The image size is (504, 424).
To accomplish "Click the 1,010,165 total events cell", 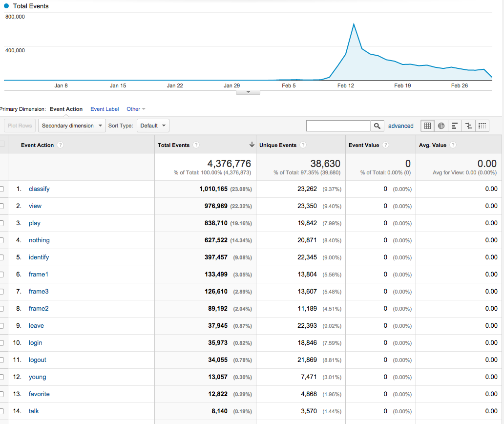I will point(213,189).
